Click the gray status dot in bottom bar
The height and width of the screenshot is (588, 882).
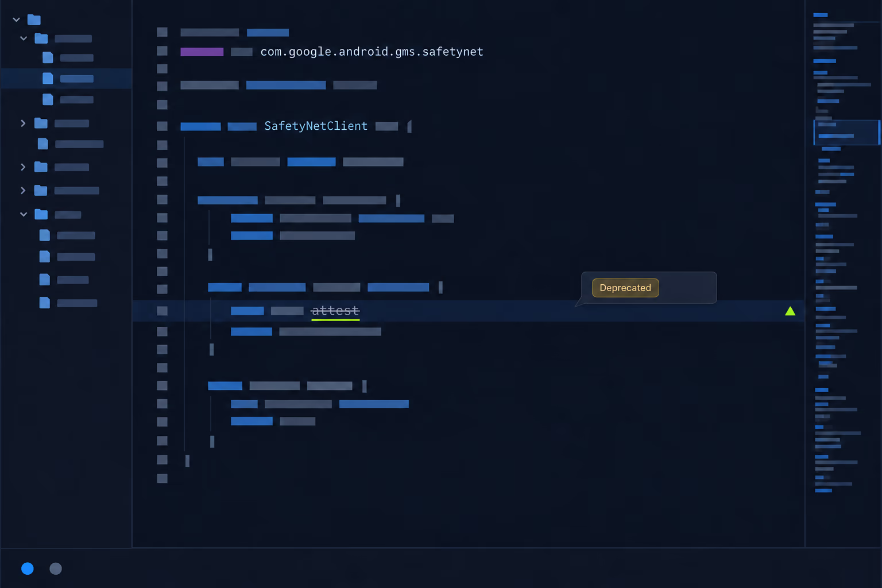coord(56,568)
